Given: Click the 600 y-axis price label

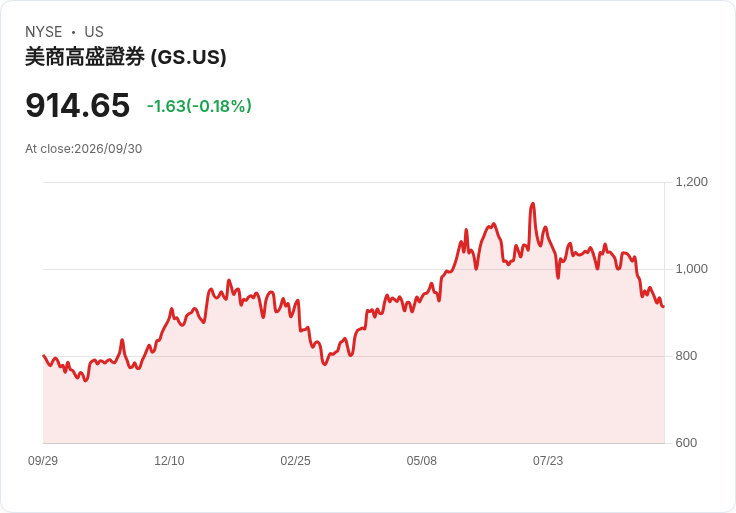Looking at the screenshot, I should click(x=686, y=443).
